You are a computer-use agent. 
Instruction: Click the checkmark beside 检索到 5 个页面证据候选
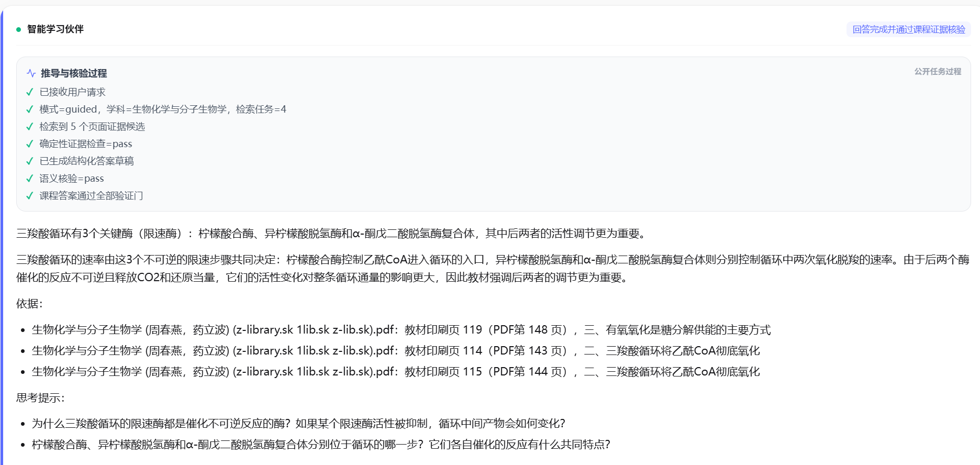point(30,127)
